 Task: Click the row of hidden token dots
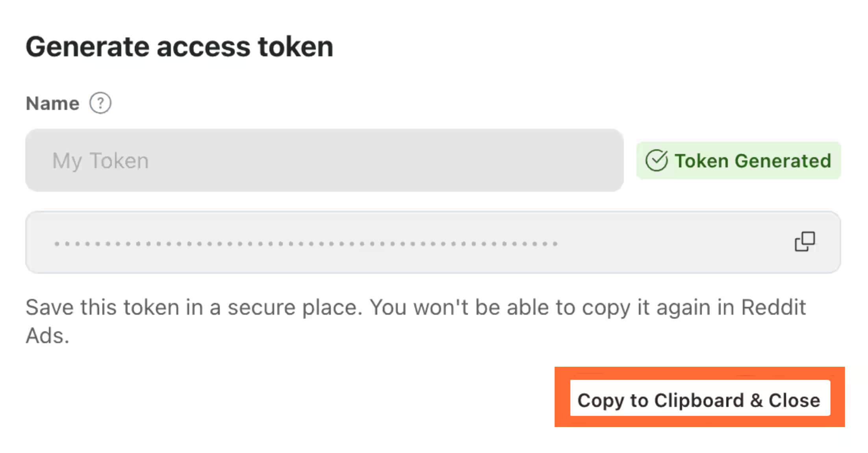click(x=306, y=244)
